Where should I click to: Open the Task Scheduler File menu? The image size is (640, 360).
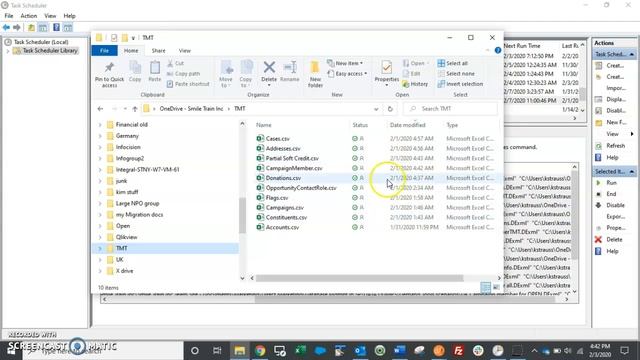click(x=9, y=16)
